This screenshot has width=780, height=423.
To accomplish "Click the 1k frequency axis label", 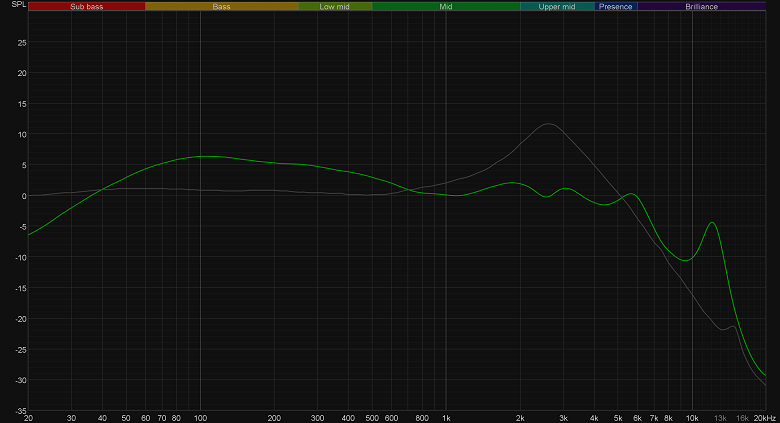I will [446, 418].
